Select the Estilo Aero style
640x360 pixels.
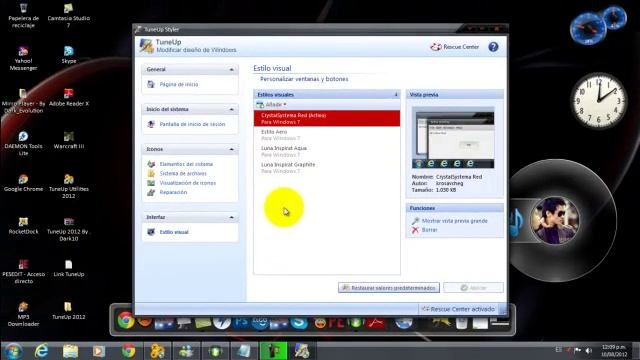tap(327, 135)
